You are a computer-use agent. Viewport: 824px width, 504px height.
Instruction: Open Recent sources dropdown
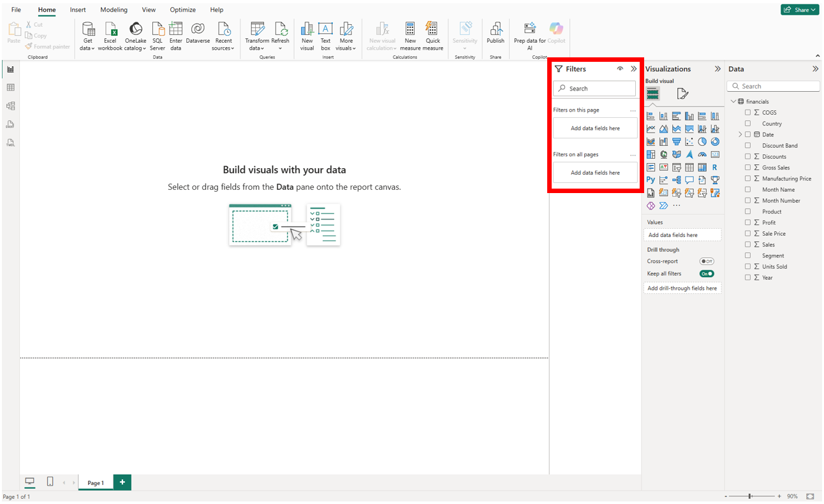(223, 36)
